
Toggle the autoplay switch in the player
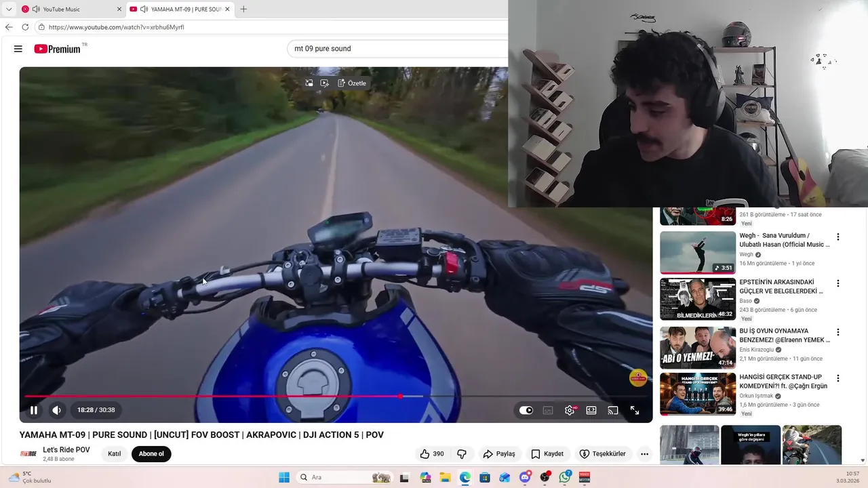coord(526,410)
